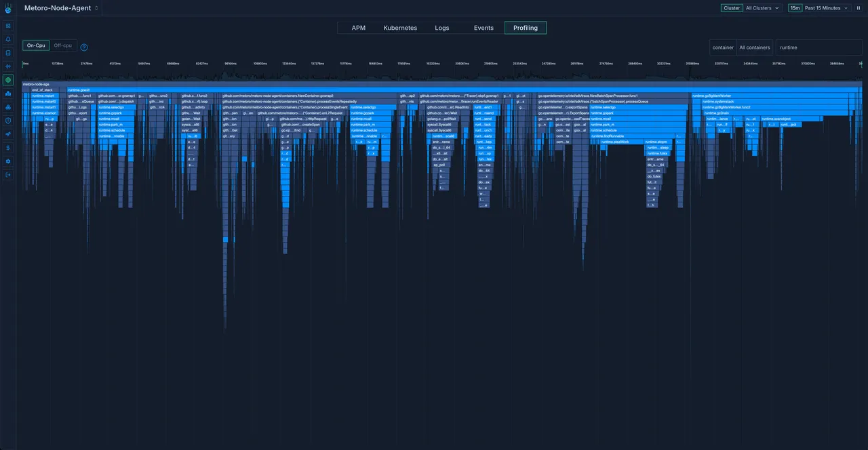Open the alerts bell icon in sidebar
The height and width of the screenshot is (450, 868).
[x=8, y=39]
